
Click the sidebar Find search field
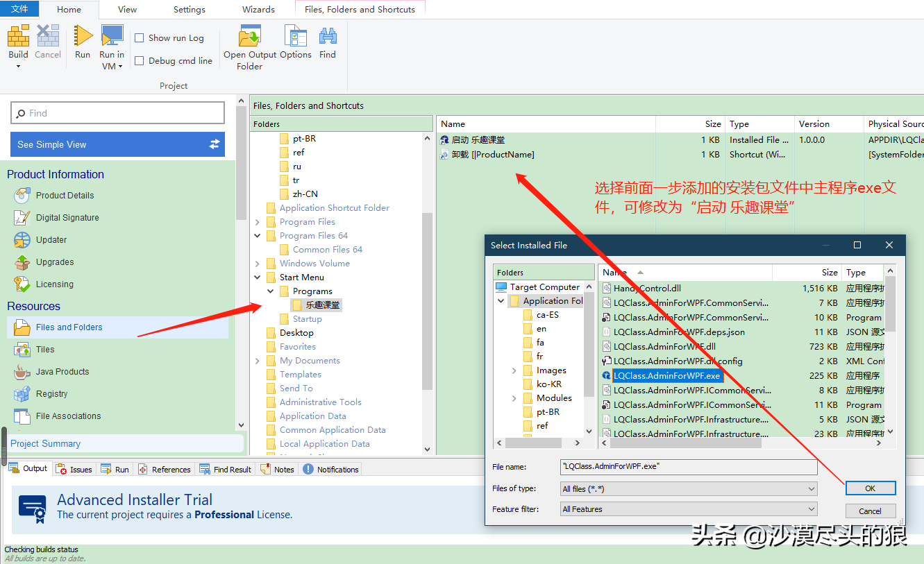(x=117, y=113)
